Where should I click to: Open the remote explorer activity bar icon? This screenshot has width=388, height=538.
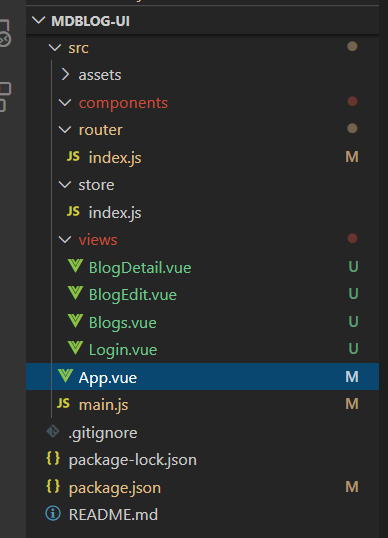(5, 34)
